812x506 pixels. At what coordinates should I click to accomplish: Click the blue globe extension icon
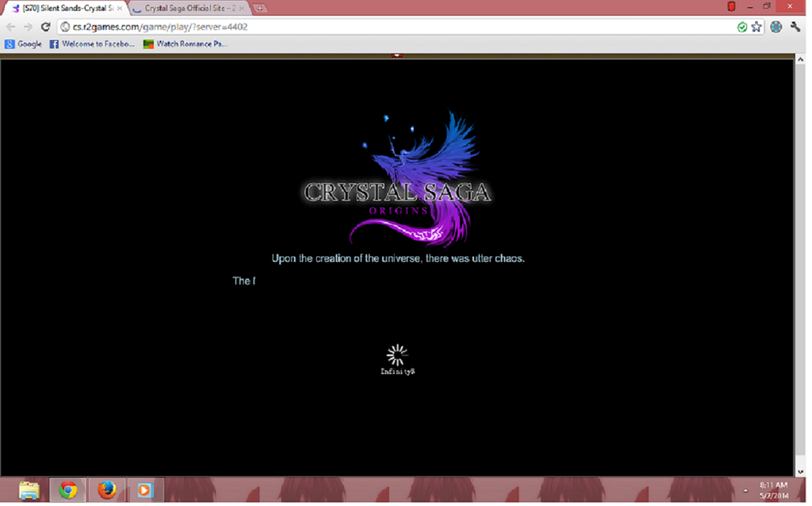(x=776, y=27)
